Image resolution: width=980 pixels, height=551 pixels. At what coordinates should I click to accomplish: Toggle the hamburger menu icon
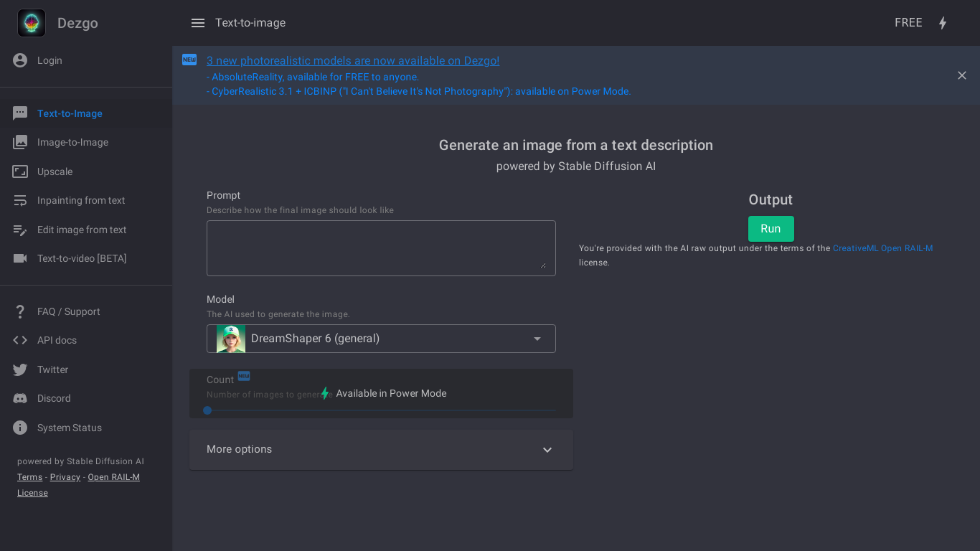pyautogui.click(x=198, y=23)
